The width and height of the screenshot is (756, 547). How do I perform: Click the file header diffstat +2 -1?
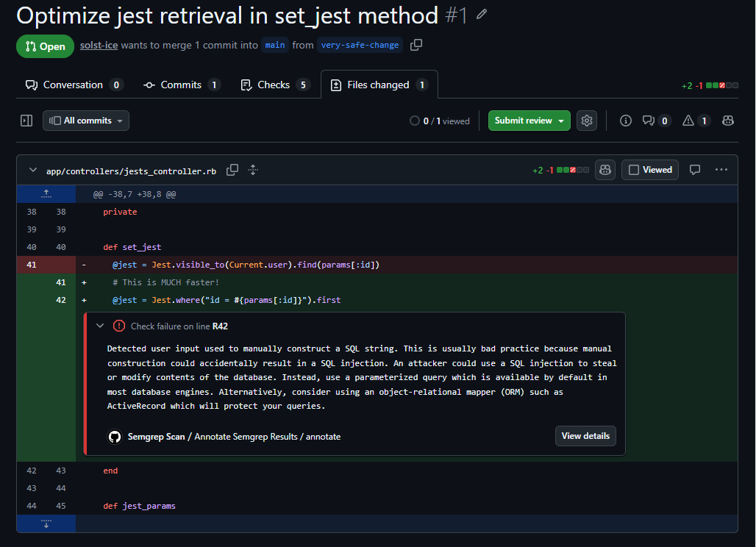560,170
